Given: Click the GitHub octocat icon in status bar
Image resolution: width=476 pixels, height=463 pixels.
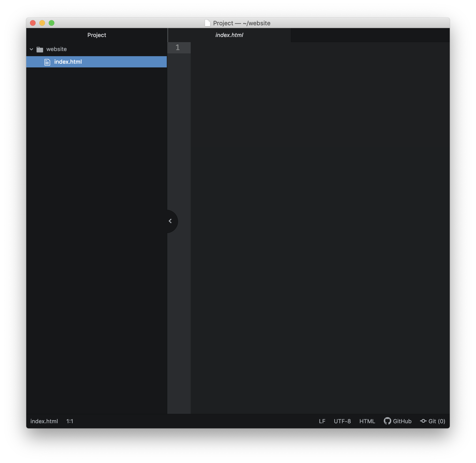Looking at the screenshot, I should tap(387, 421).
